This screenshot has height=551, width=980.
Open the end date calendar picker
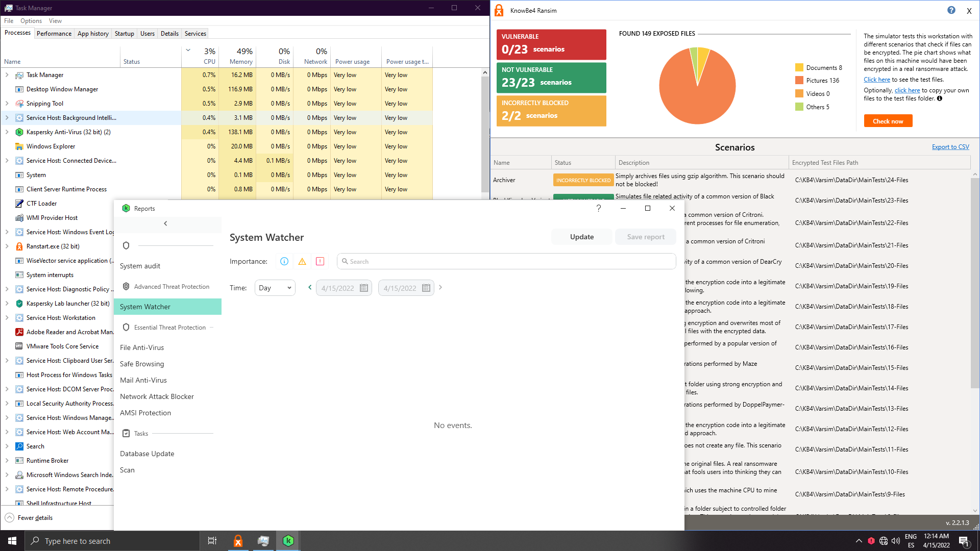click(426, 288)
